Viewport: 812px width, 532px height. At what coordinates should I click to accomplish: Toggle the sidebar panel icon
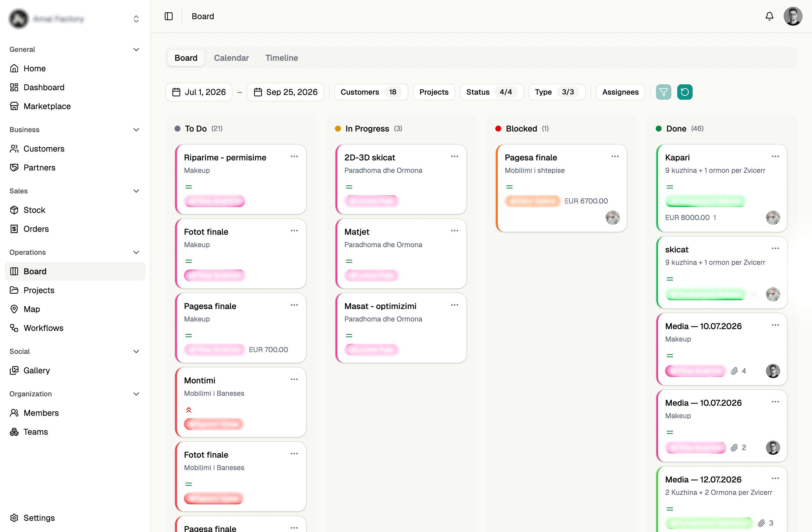pyautogui.click(x=169, y=16)
